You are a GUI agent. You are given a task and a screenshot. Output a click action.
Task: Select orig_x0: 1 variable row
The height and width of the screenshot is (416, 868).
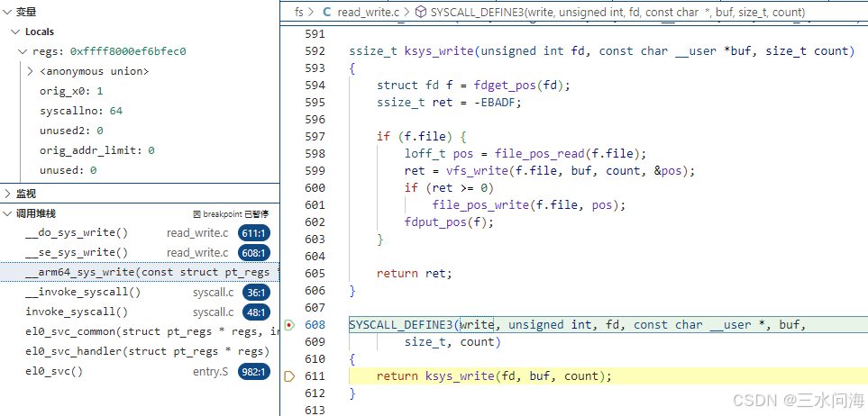[x=140, y=91]
